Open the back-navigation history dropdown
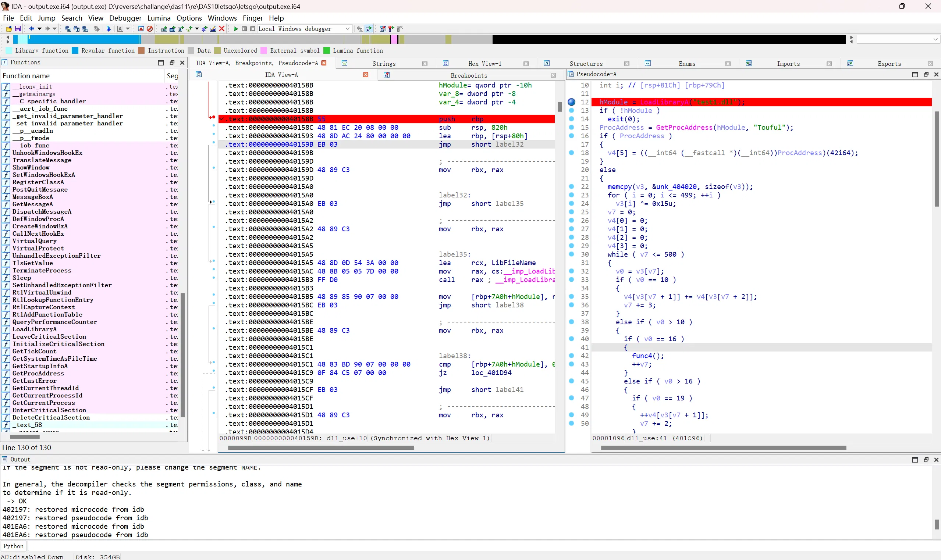 point(40,29)
